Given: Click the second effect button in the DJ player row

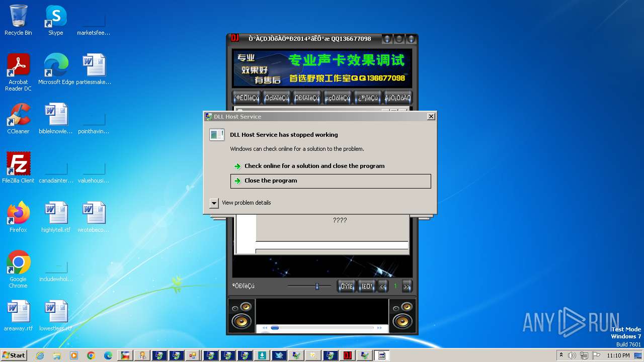Looking at the screenshot, I should (277, 98).
